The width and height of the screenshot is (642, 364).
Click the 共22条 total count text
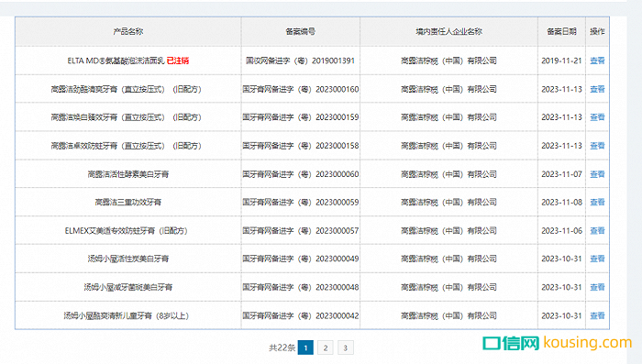(282, 347)
